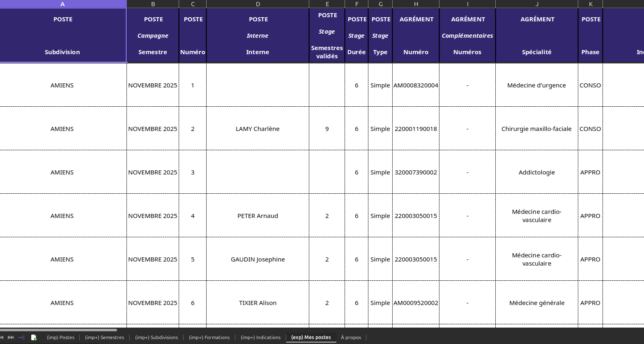Select column J header
This screenshot has height=344, width=644.
[x=537, y=4]
